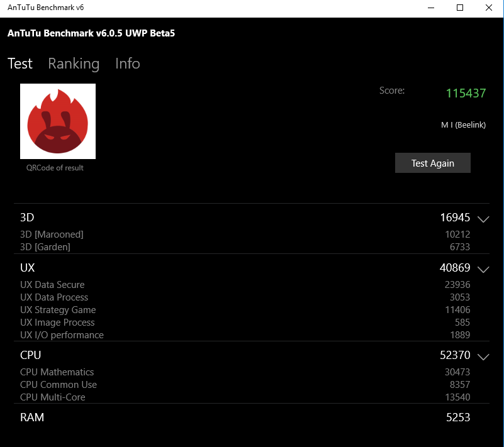
Task: Select the Test tab
Action: (x=20, y=63)
